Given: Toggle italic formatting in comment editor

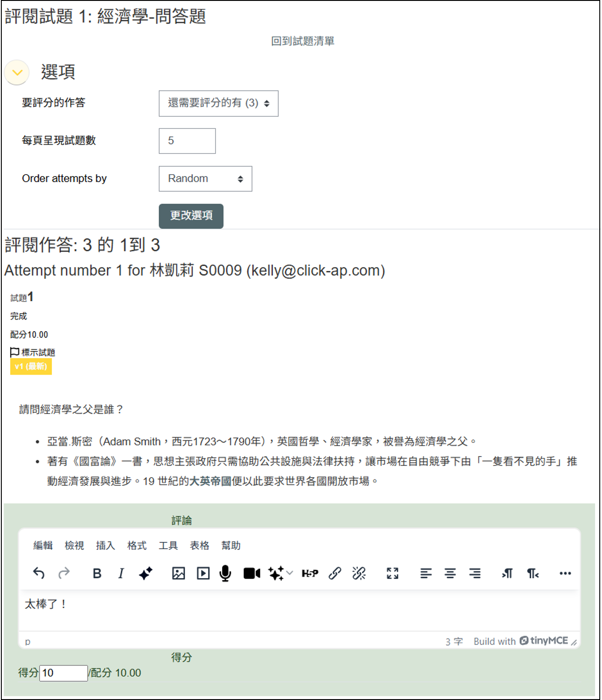Looking at the screenshot, I should (x=121, y=573).
